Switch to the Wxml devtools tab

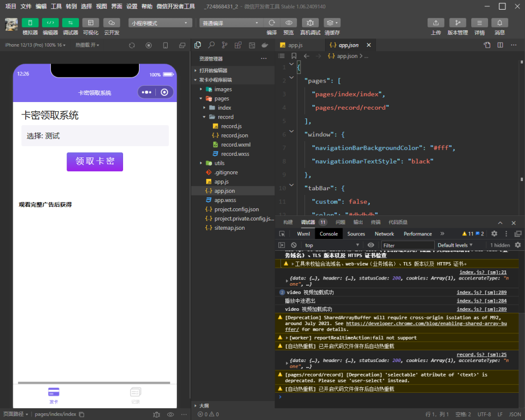pos(304,234)
